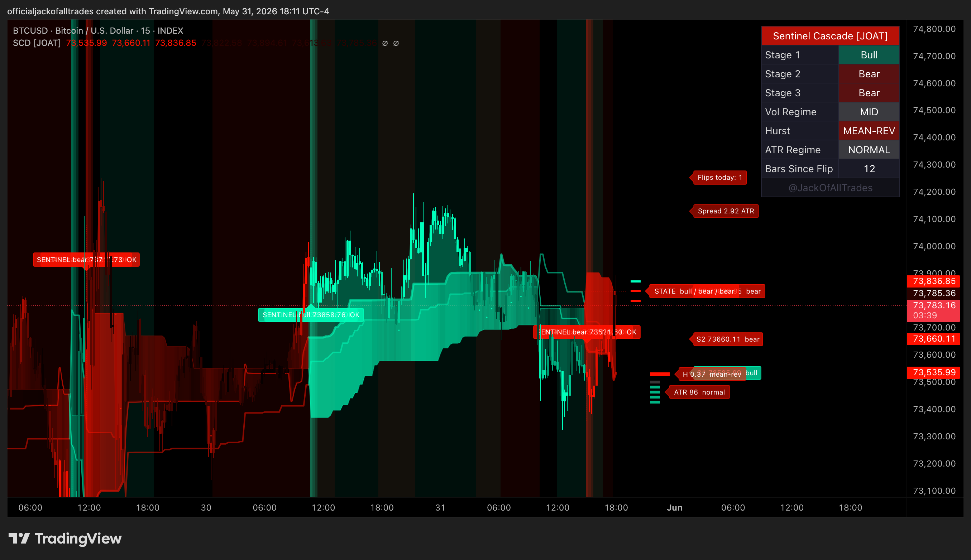Image resolution: width=971 pixels, height=560 pixels.
Task: Click the SCD [JOAT] indicator name
Action: [37, 43]
